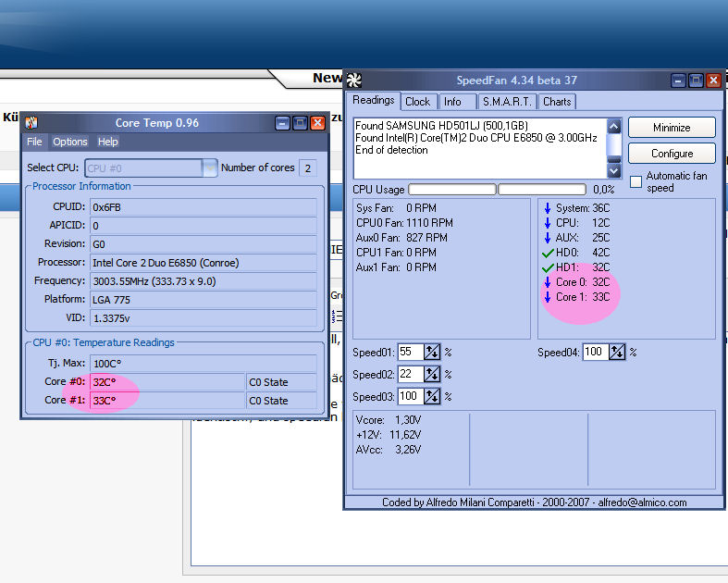Click the Configure button

(672, 154)
